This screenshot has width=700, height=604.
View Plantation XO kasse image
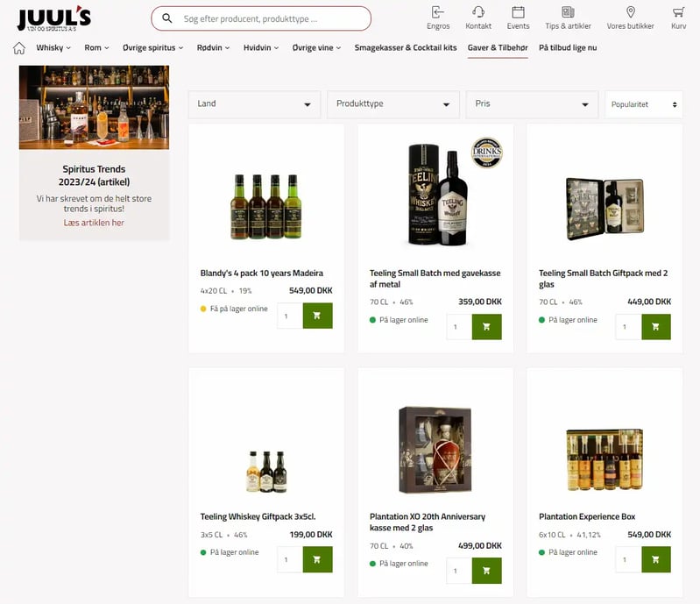(435, 450)
